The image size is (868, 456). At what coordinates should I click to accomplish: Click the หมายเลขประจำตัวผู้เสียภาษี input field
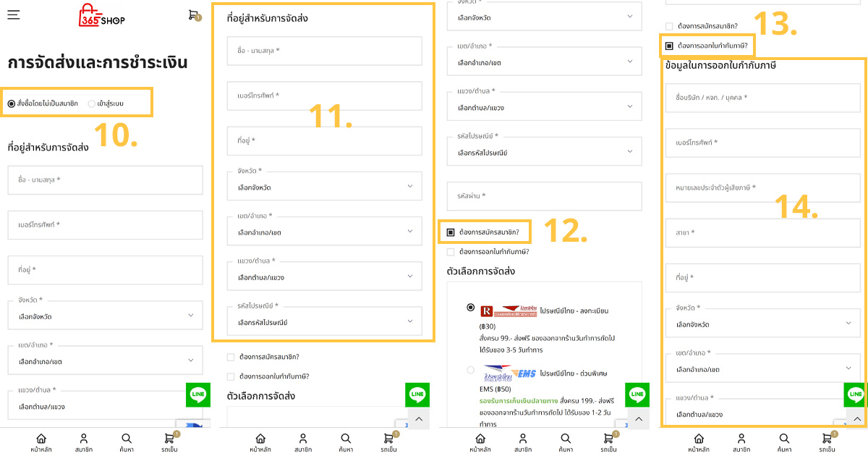(x=763, y=188)
